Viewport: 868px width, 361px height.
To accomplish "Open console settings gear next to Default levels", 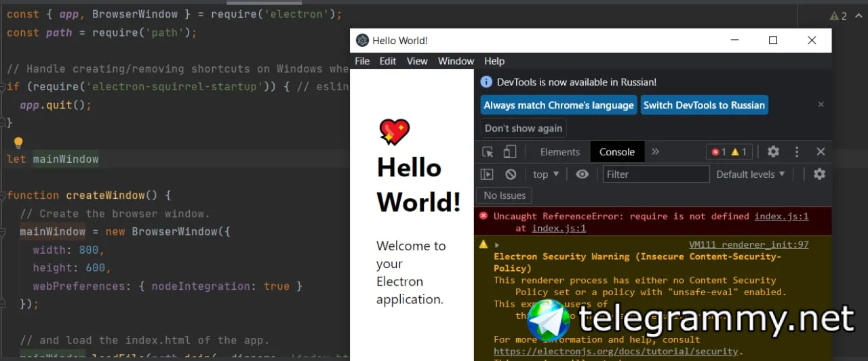I will coord(819,174).
